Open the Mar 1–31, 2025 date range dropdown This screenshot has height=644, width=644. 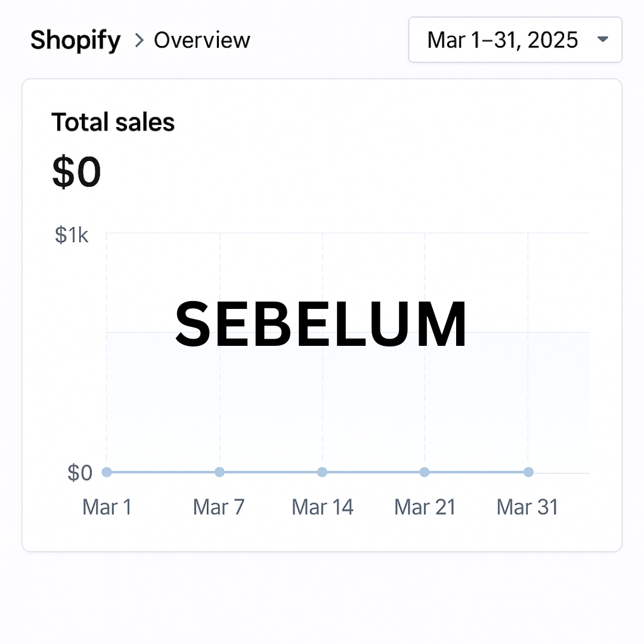tap(515, 40)
